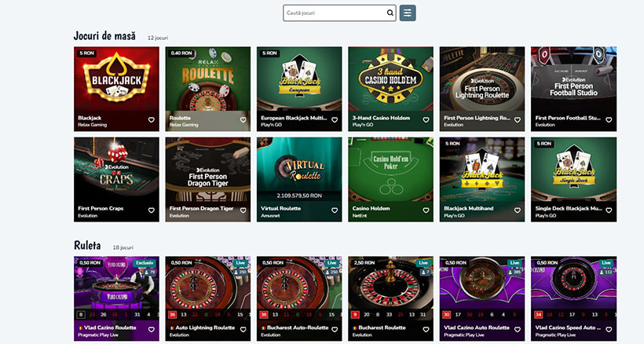
Task: Favorite Virtual Roulette by Amusnet
Action: [335, 210]
